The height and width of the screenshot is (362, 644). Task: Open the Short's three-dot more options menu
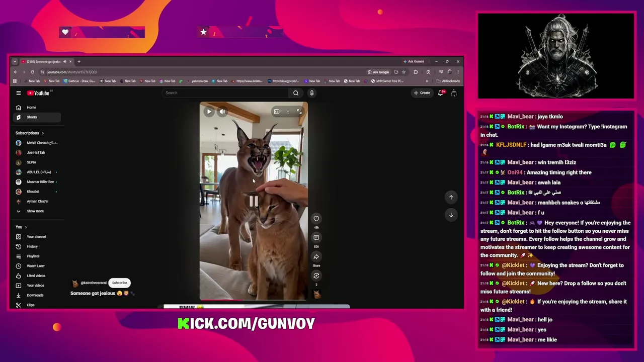288,112
